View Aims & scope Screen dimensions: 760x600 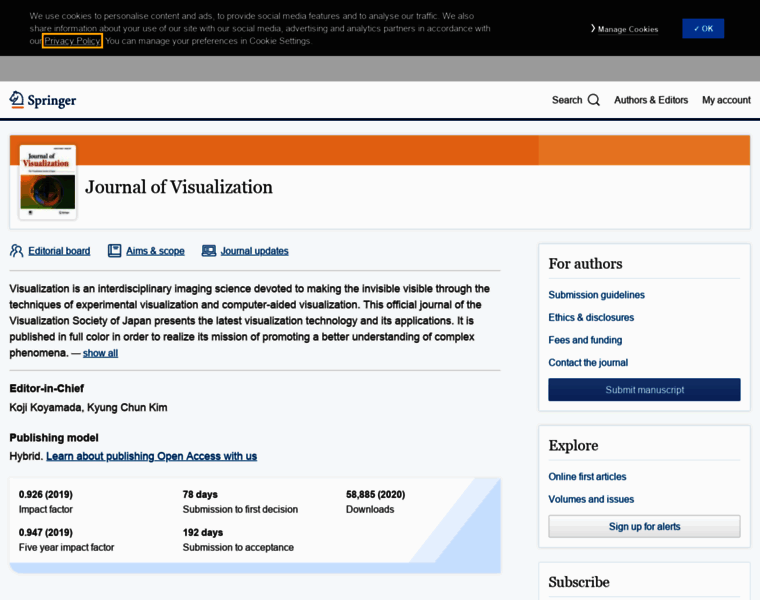(155, 251)
